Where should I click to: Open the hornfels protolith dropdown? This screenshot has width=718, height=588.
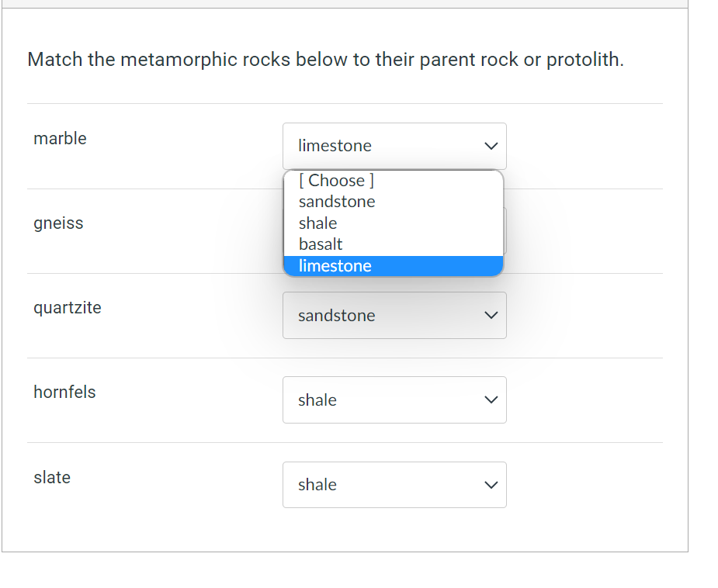(x=394, y=400)
